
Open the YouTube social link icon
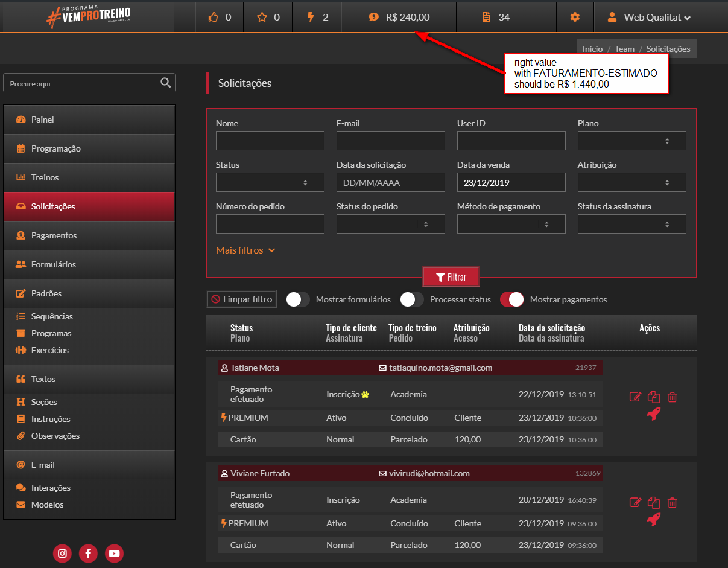[x=114, y=553]
